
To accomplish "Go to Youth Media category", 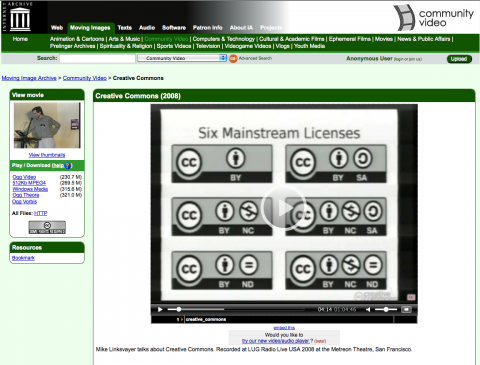I will (309, 46).
